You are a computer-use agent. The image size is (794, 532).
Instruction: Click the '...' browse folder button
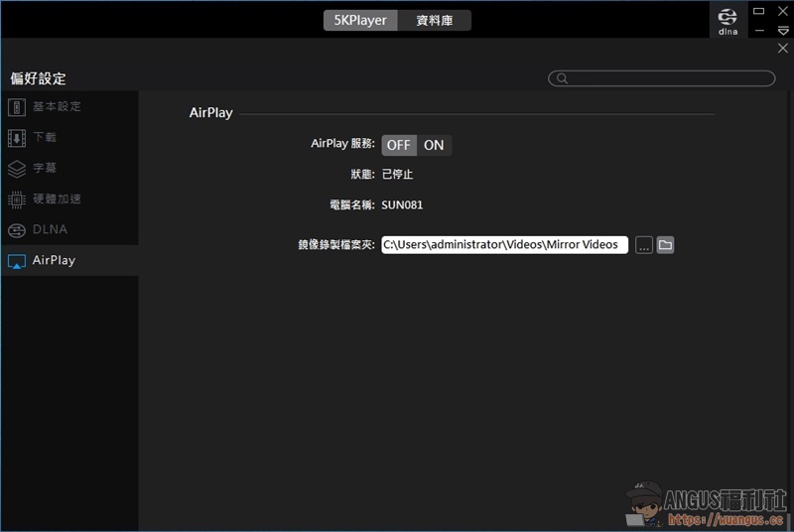644,245
